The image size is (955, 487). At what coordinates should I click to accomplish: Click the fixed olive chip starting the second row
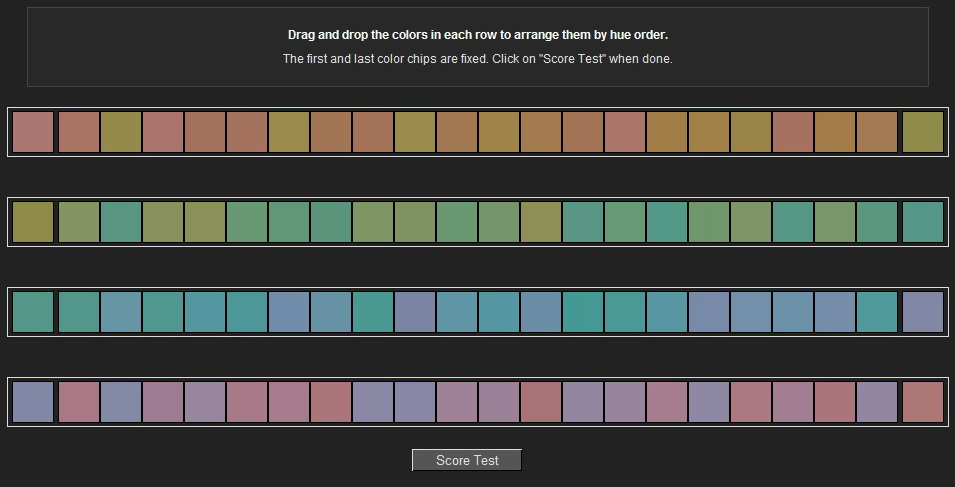(x=33, y=222)
